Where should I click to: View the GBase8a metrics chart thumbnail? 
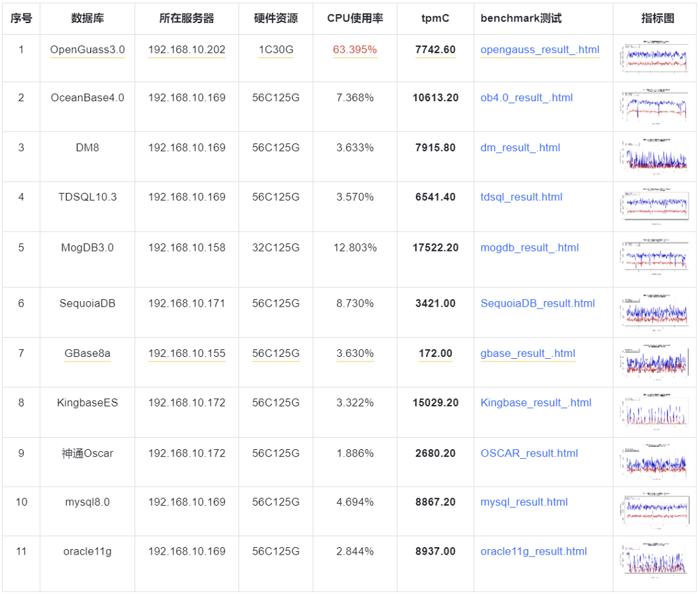tap(654, 362)
